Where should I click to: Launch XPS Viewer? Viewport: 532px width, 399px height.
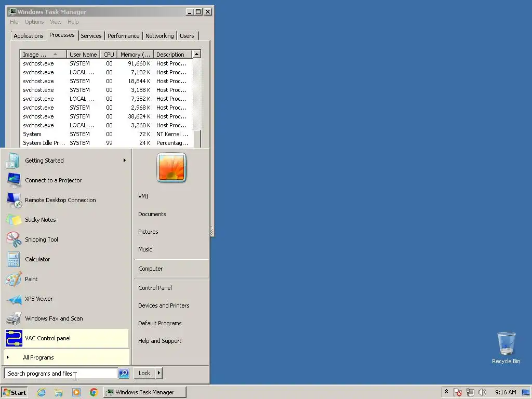[67, 299]
